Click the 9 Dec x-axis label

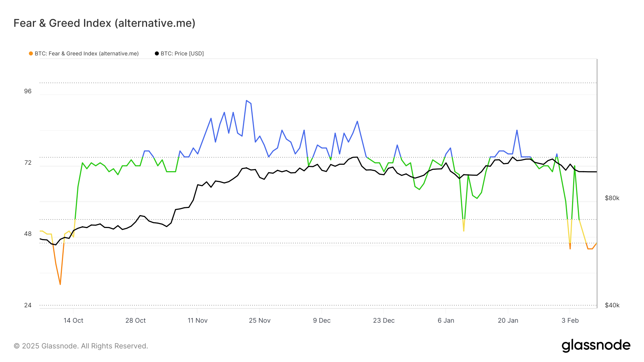click(322, 321)
